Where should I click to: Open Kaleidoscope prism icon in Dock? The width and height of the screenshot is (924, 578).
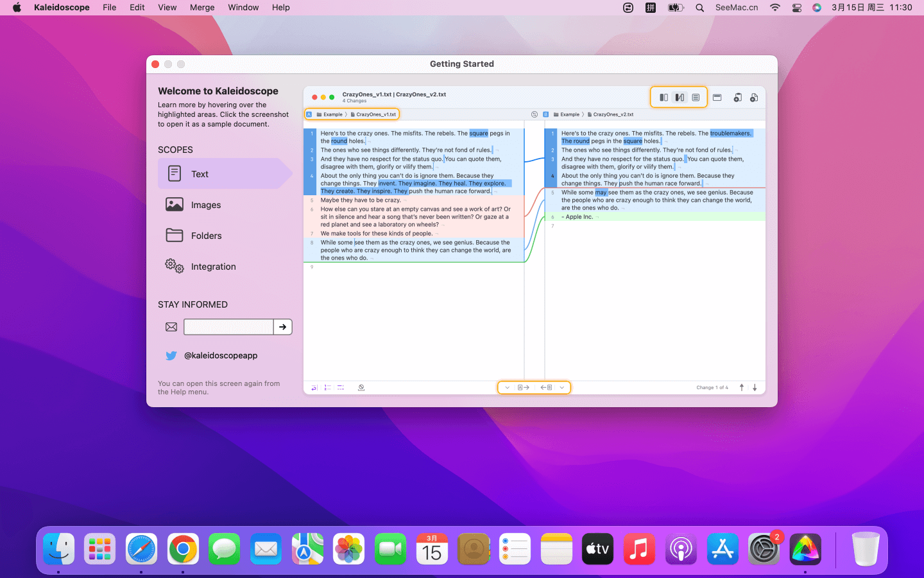[x=805, y=549]
